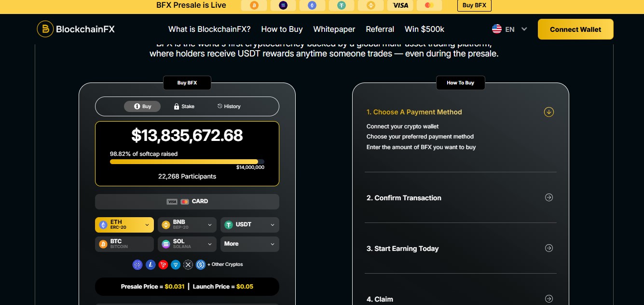Screen dimensions: 644x305
Task: Choose CARD payment option
Action: pos(187,201)
